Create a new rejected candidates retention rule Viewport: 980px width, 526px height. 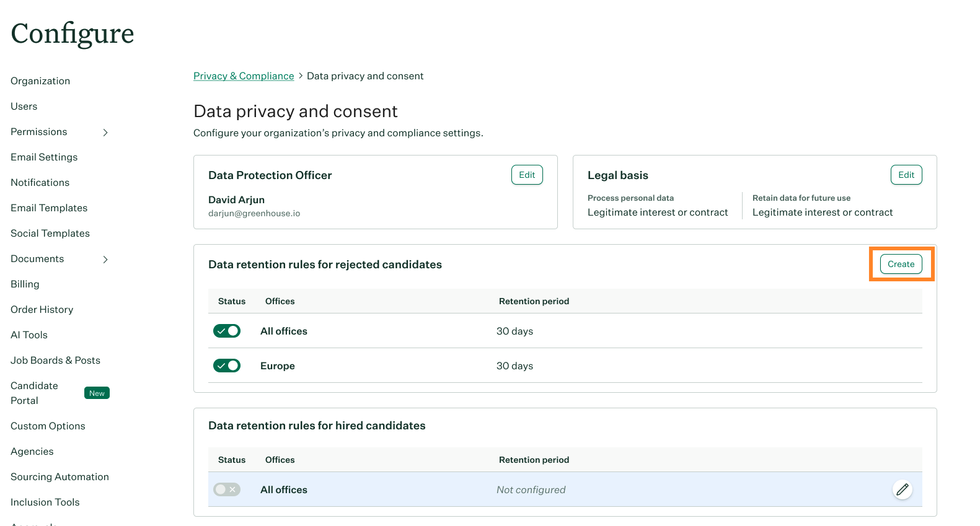901,264
